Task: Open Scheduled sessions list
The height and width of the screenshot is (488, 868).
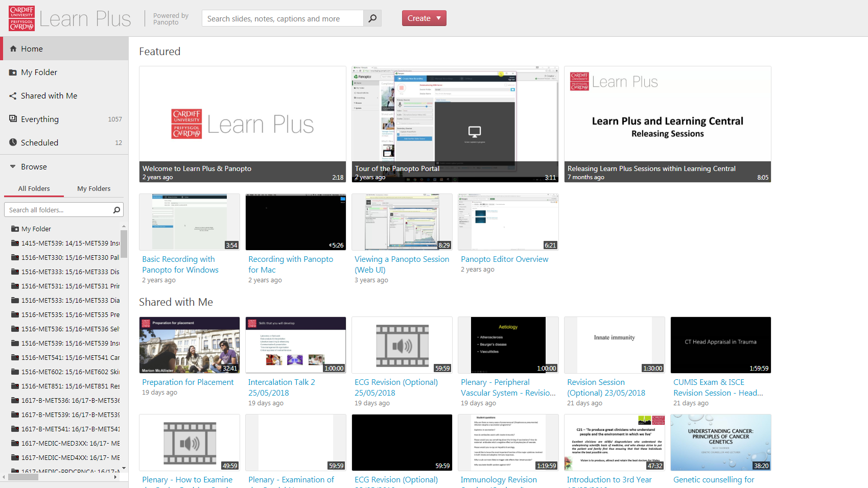Action: [64, 142]
